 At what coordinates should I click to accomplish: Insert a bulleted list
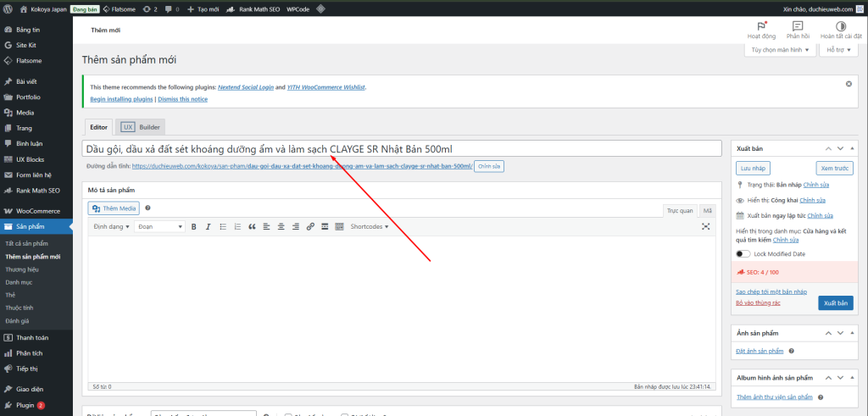[x=222, y=226]
